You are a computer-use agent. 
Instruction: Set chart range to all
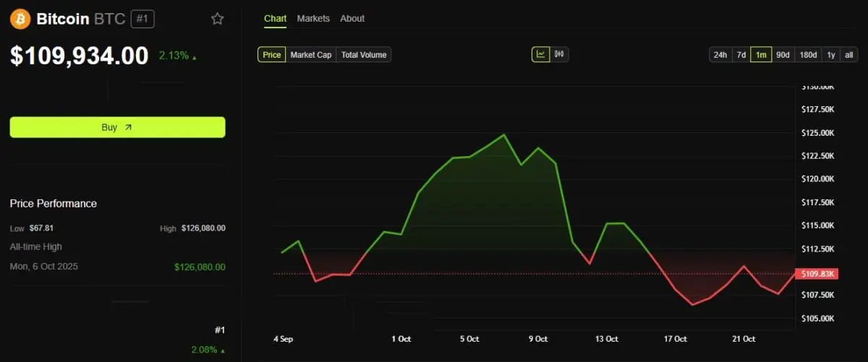(848, 54)
